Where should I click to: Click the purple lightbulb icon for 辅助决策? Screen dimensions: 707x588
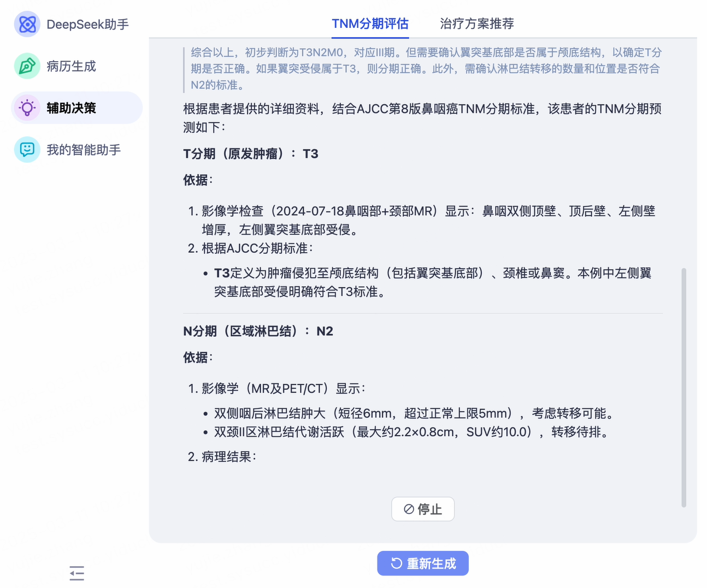coord(27,108)
